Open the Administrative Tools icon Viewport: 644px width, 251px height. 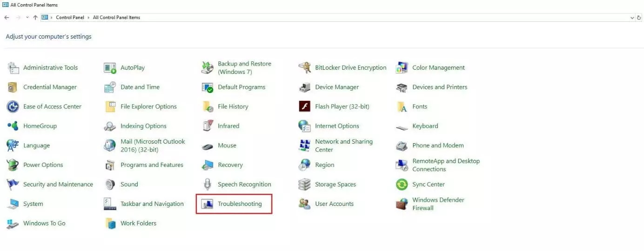click(13, 68)
